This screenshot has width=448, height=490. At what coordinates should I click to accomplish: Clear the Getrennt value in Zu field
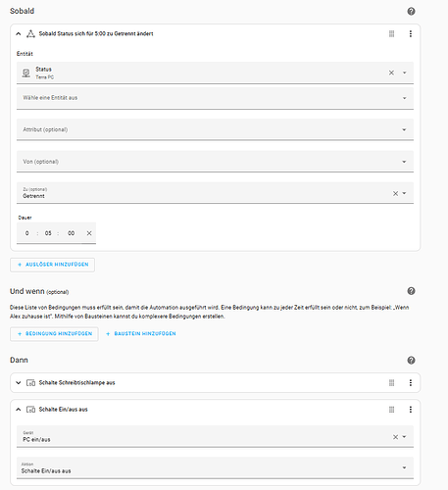(x=395, y=193)
